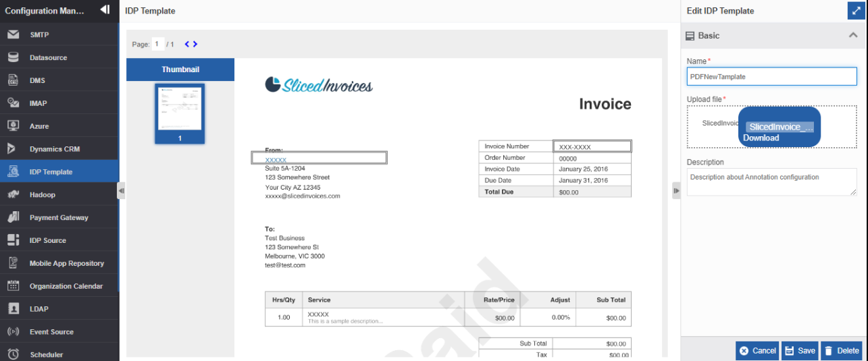
Task: Click the Sliced Invoices logo
Action: pos(319,85)
